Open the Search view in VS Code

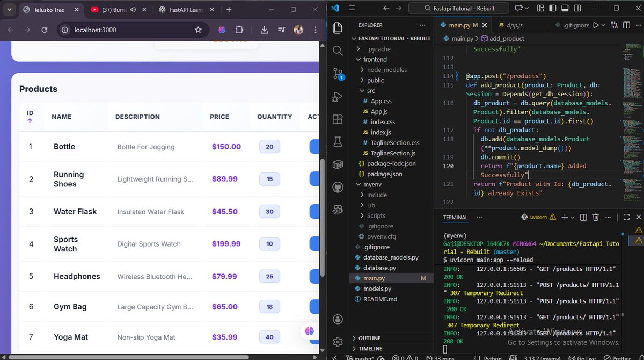click(x=338, y=51)
